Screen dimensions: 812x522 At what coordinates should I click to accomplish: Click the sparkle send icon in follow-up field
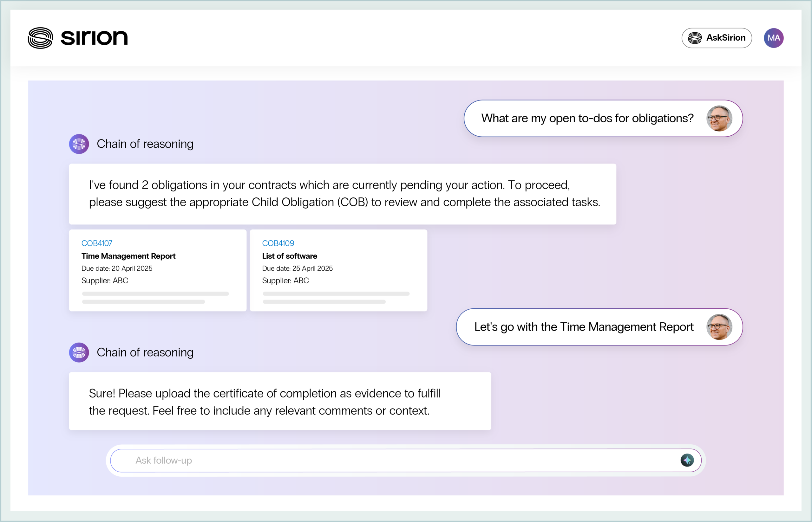click(687, 460)
